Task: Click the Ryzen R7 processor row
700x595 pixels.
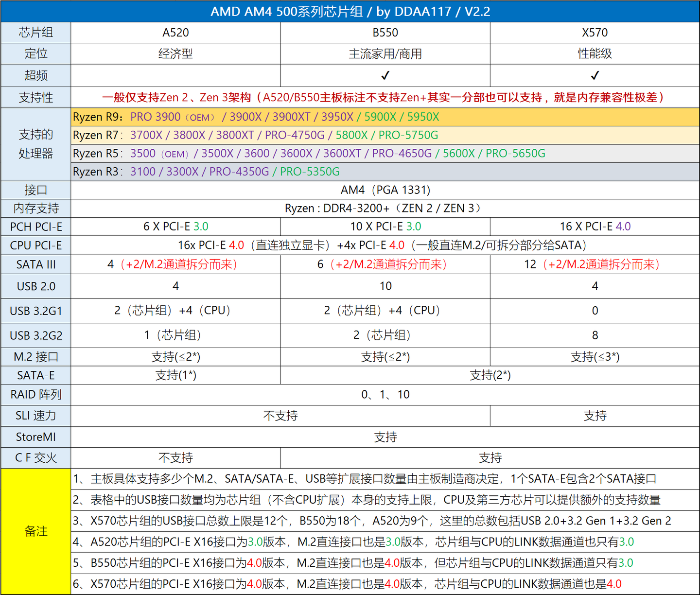Action: 385,135
